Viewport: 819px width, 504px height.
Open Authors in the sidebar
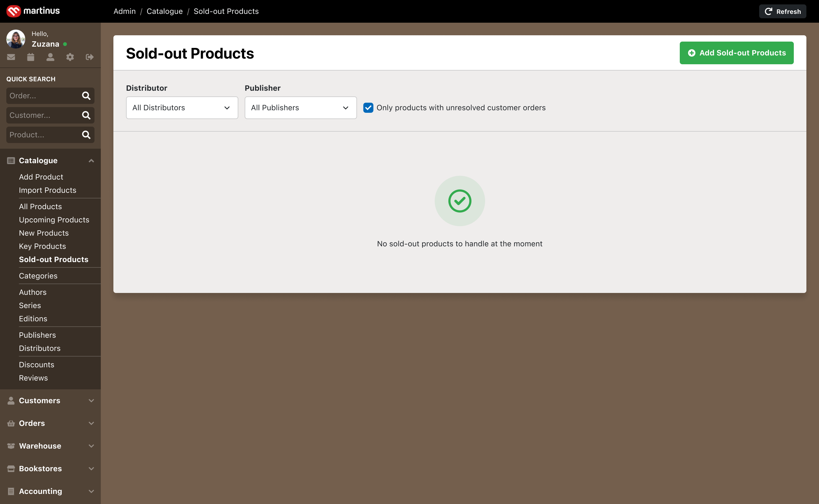tap(33, 292)
